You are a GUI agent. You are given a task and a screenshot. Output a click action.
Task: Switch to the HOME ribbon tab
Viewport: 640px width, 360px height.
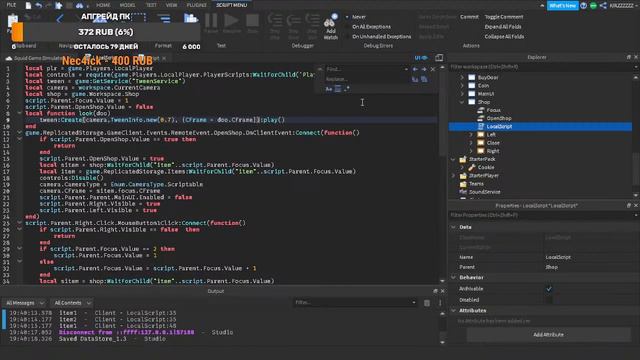[103, 5]
